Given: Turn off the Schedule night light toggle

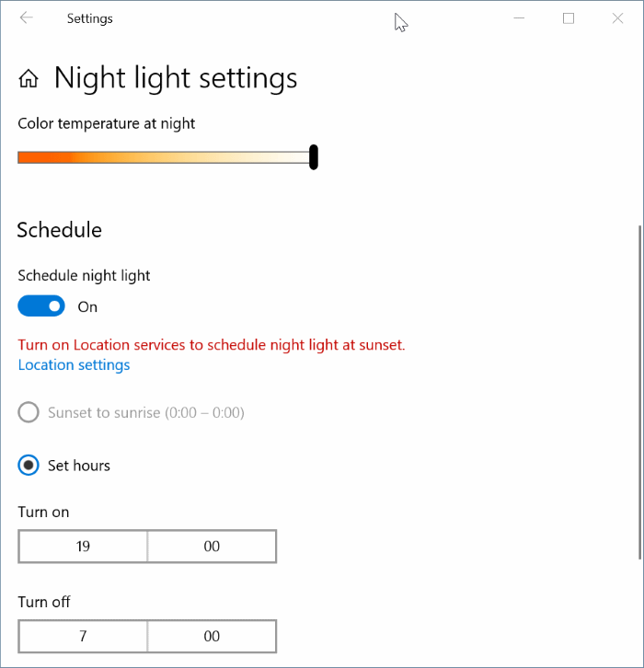Looking at the screenshot, I should point(41,306).
